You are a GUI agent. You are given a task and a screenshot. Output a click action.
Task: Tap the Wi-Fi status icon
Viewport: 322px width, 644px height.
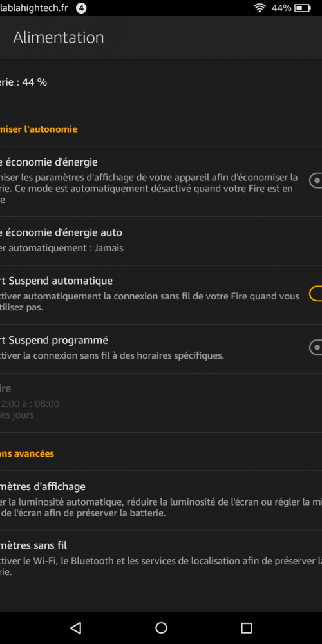pos(260,8)
